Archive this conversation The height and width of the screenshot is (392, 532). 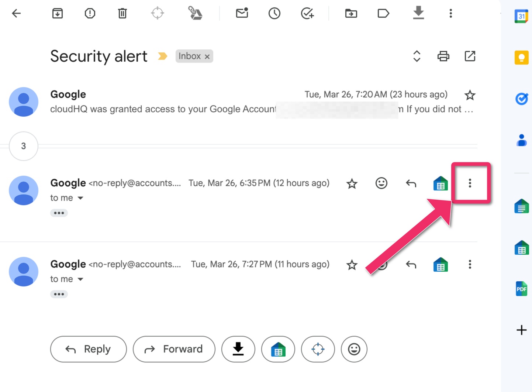pyautogui.click(x=58, y=14)
